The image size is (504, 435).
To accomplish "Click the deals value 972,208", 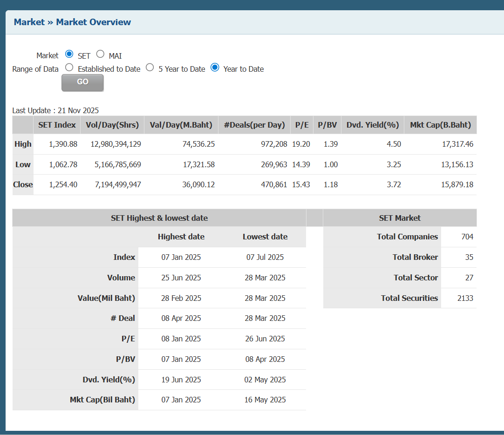I will [274, 144].
